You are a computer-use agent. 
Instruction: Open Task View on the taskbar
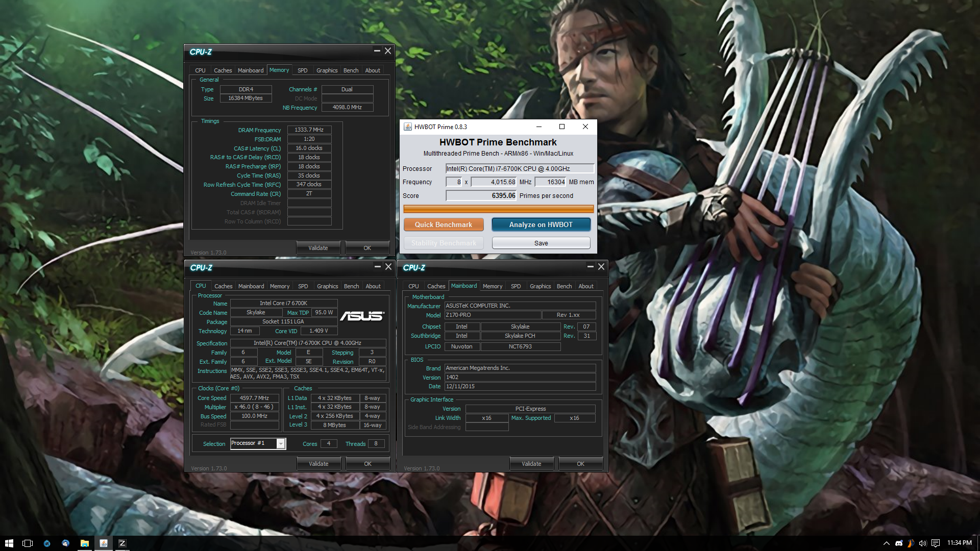tap(28, 543)
